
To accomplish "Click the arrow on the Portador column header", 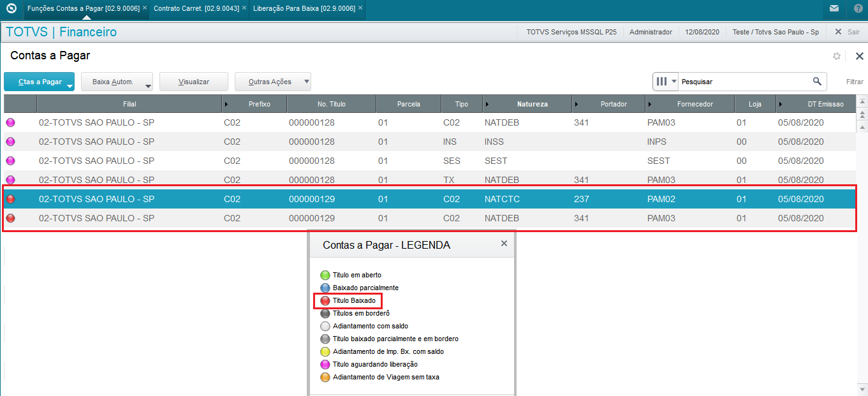I will (x=577, y=104).
